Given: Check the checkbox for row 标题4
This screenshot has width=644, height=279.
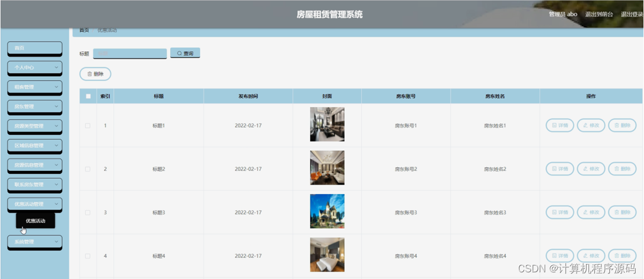Looking at the screenshot, I should (x=88, y=256).
